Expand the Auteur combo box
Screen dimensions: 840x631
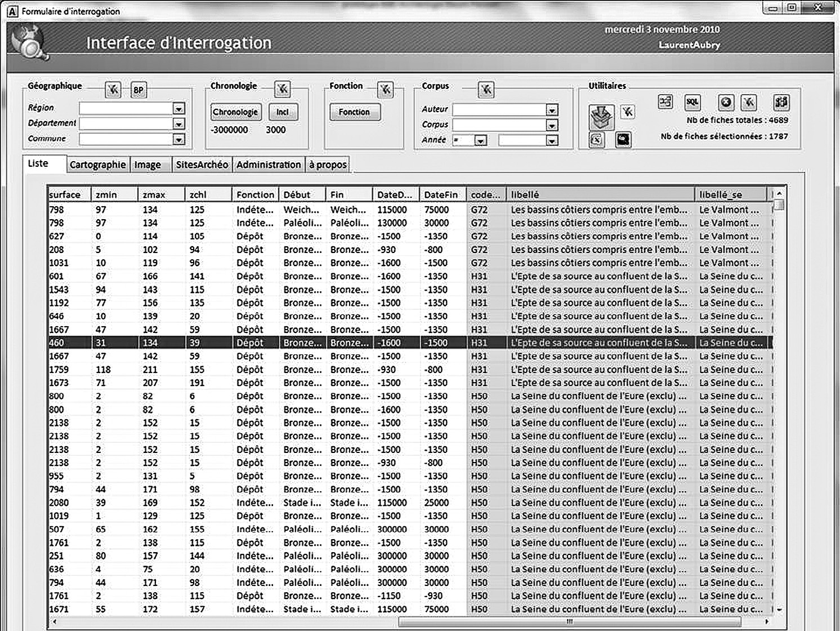(x=552, y=110)
